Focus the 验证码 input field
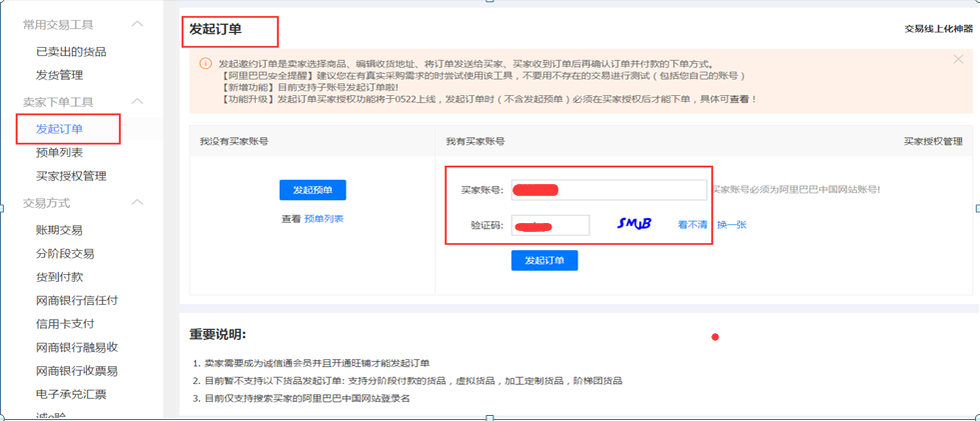The image size is (980, 421). pos(550,225)
